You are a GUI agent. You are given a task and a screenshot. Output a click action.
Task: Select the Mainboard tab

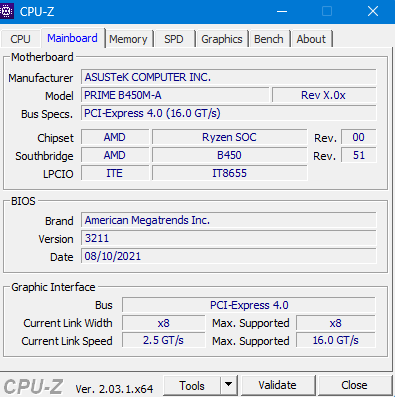point(72,38)
